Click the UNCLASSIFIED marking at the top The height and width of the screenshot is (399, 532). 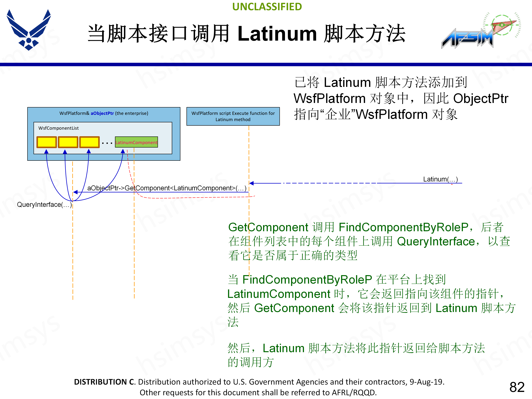tap(267, 7)
